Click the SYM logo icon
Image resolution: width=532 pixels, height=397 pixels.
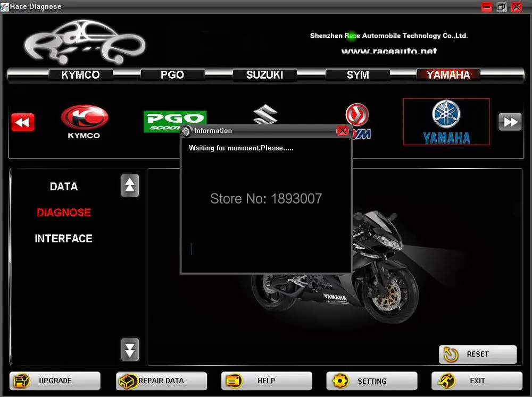tap(358, 114)
